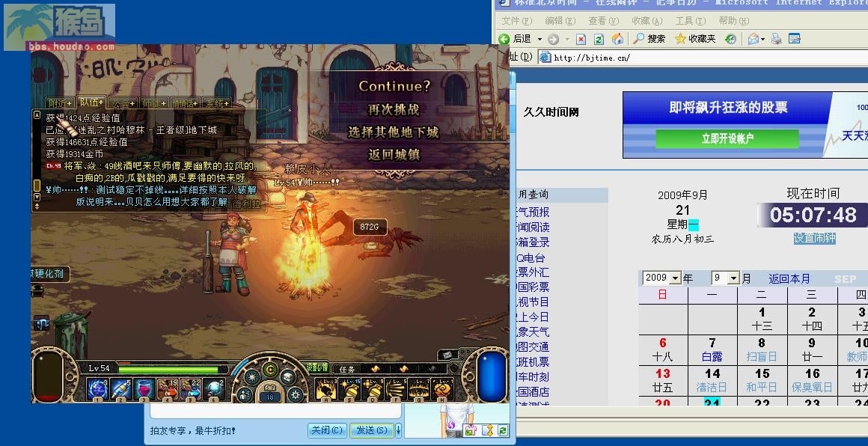Expand the arrow beside the chat Send button
Image resolution: width=868 pixels, height=446 pixels.
coord(398,430)
